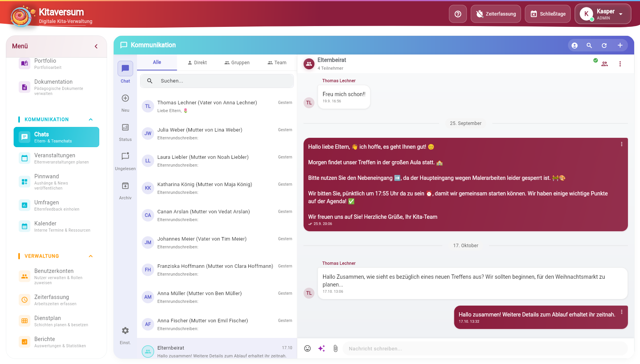Image resolution: width=640 pixels, height=364 pixels.
Task: Click the Zeiterfassung header button
Action: pyautogui.click(x=496, y=14)
